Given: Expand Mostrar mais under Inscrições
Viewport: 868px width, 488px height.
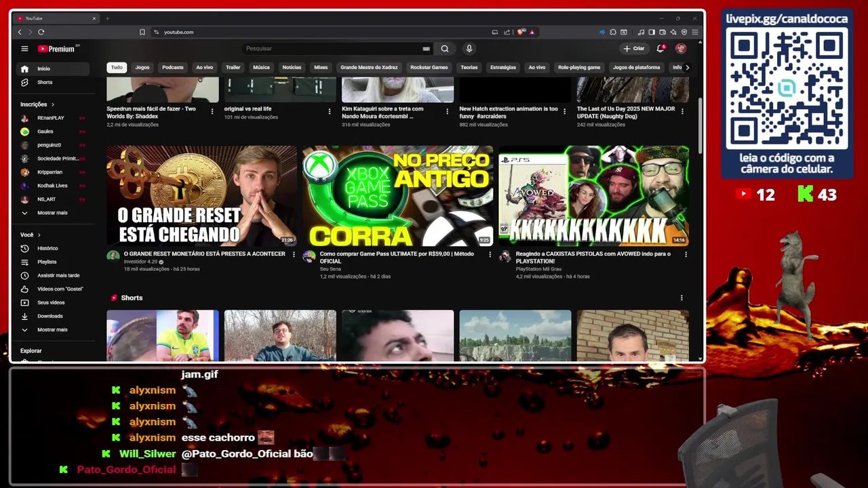Looking at the screenshot, I should click(52, 213).
